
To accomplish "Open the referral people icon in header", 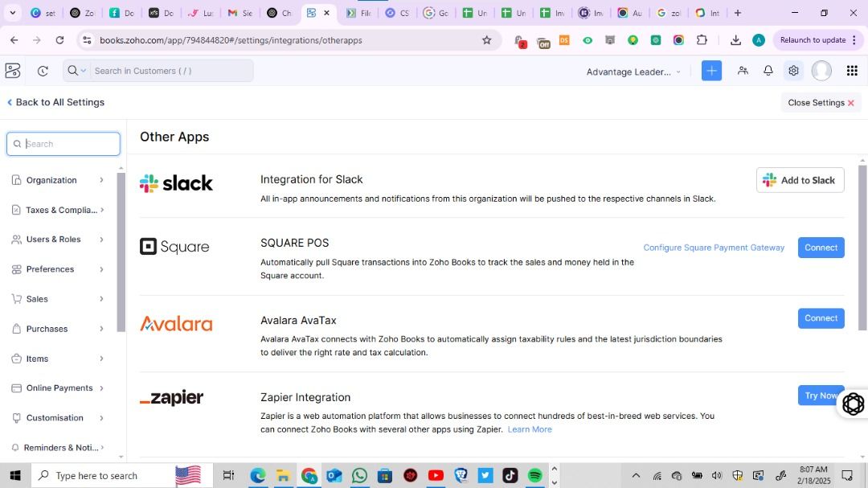I will (x=743, y=71).
